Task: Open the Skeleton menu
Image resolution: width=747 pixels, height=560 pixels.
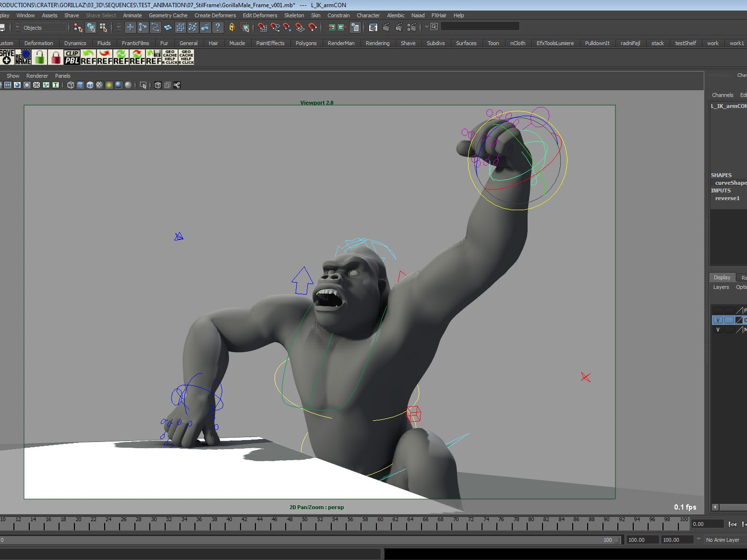Action: (294, 15)
